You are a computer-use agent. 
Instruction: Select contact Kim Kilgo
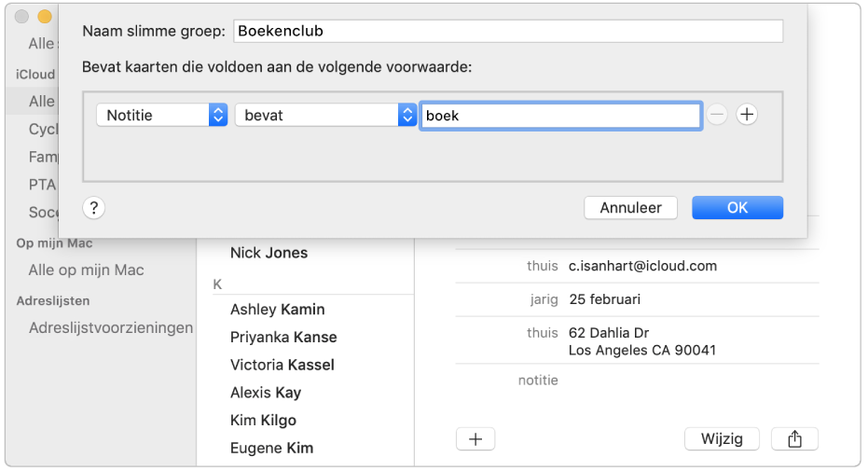pyautogui.click(x=263, y=420)
